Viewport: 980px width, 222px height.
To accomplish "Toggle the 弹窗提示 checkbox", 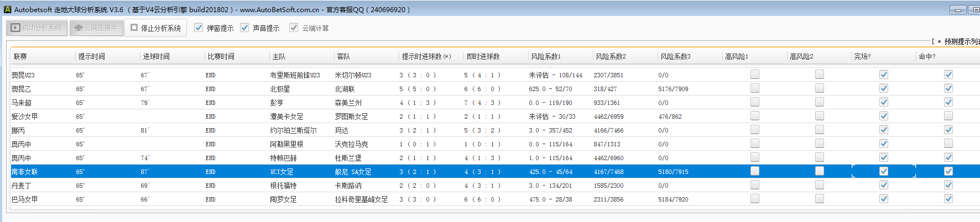I will pyautogui.click(x=199, y=28).
